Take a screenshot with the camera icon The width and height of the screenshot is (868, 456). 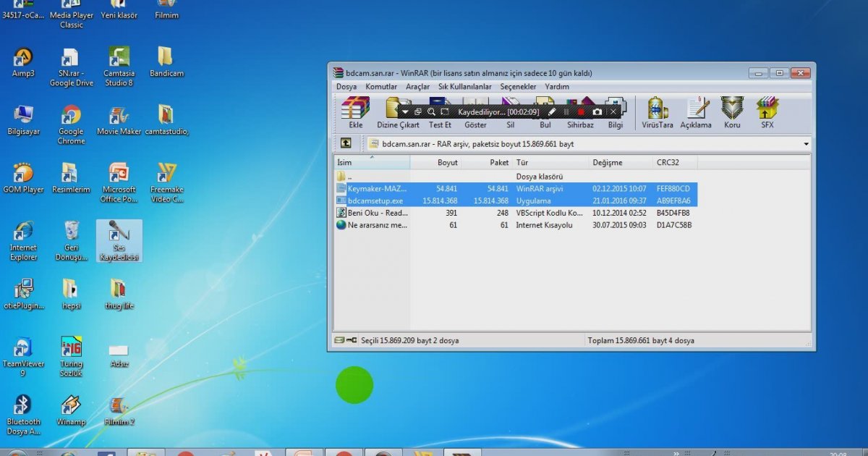coord(597,112)
